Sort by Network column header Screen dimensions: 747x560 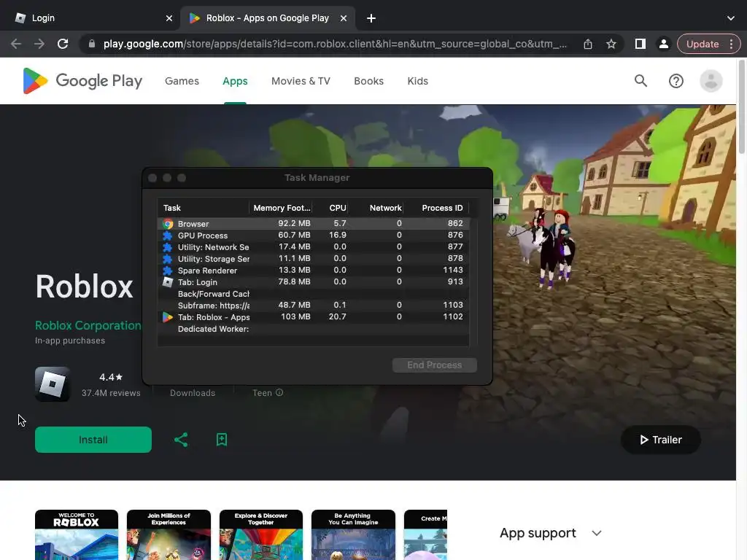(x=376, y=208)
